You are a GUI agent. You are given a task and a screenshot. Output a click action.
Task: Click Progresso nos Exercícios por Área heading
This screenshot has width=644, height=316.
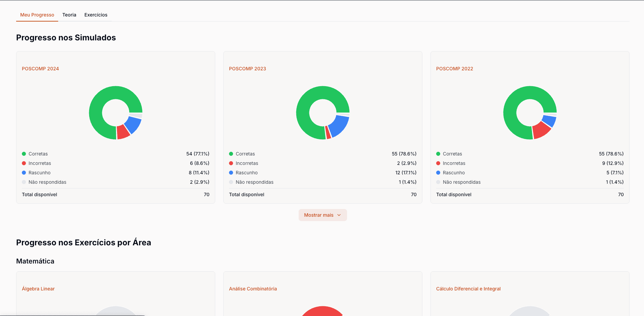coord(83,243)
